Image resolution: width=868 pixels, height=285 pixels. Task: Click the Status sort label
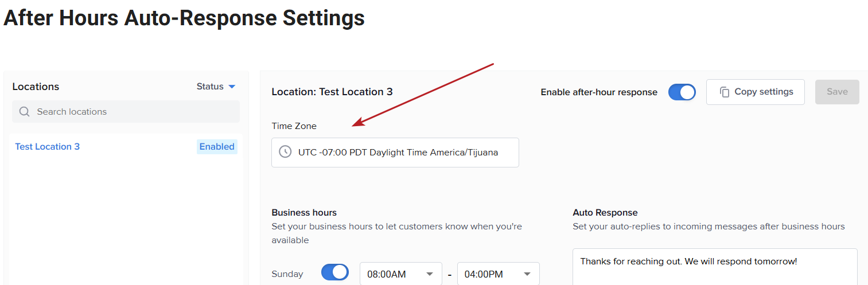tap(210, 87)
